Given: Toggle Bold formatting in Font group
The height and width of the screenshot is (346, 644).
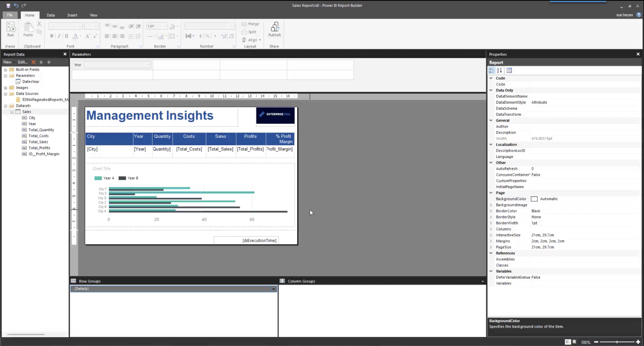Looking at the screenshot, I should 52,36.
